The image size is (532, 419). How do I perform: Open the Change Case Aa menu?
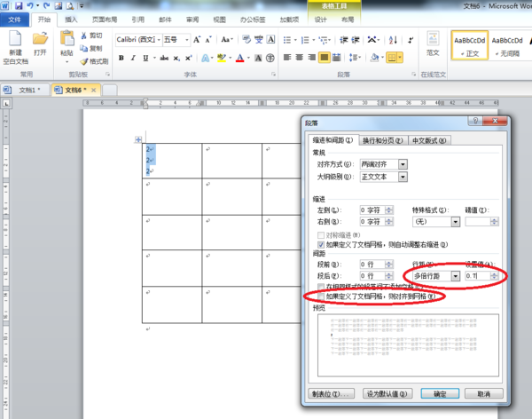pyautogui.click(x=227, y=40)
